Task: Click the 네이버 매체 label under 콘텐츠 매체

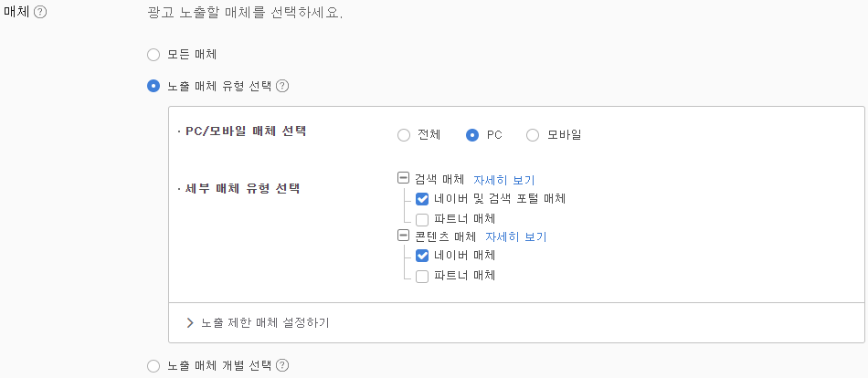Action: point(464,256)
